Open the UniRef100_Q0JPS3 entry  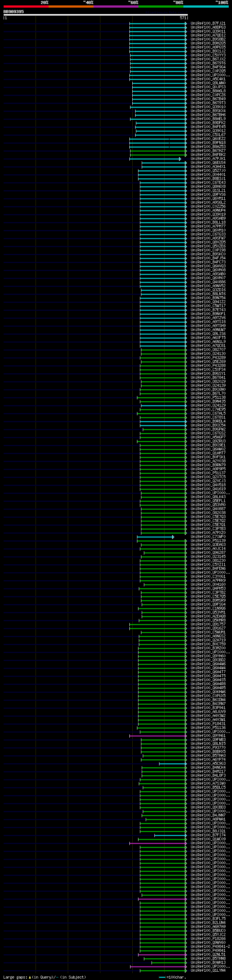[x=208, y=87]
